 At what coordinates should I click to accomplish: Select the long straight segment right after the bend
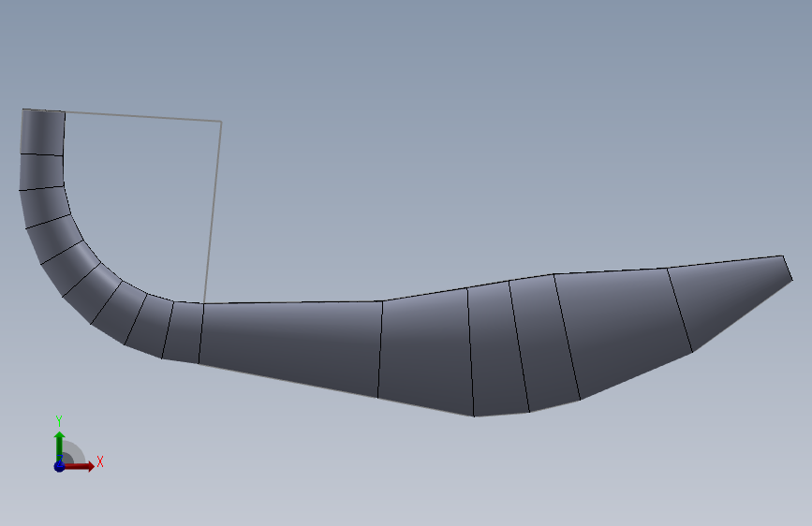(290, 346)
